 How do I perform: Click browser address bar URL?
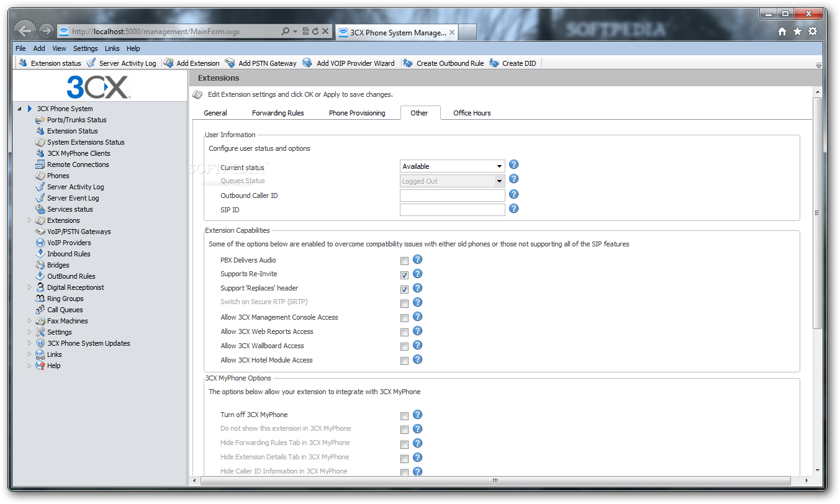[156, 31]
